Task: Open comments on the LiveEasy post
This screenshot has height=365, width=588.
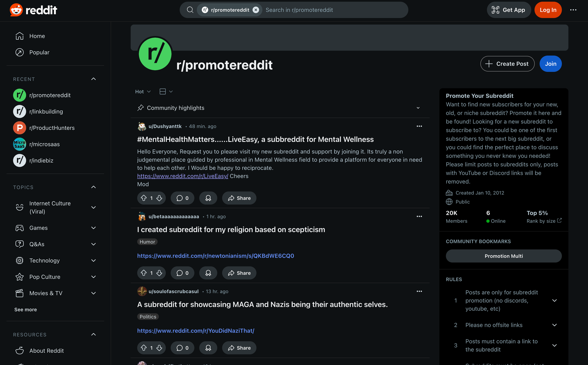Action: 183,198
